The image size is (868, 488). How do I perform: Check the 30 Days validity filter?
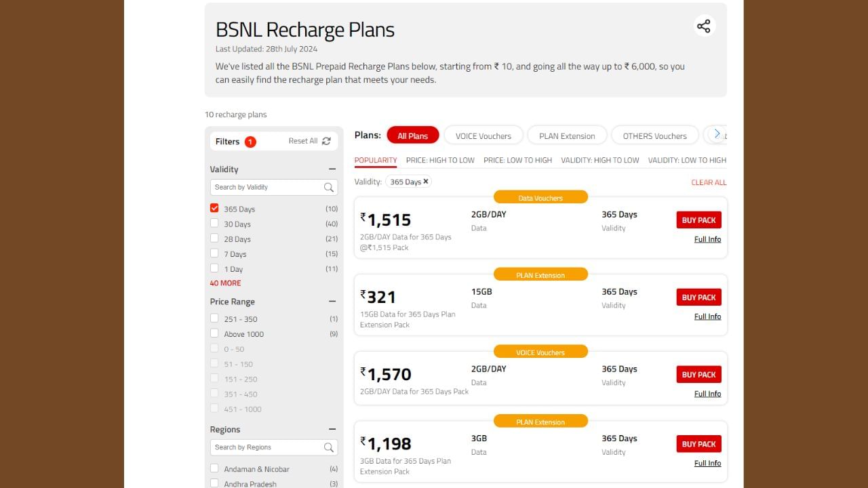(214, 223)
